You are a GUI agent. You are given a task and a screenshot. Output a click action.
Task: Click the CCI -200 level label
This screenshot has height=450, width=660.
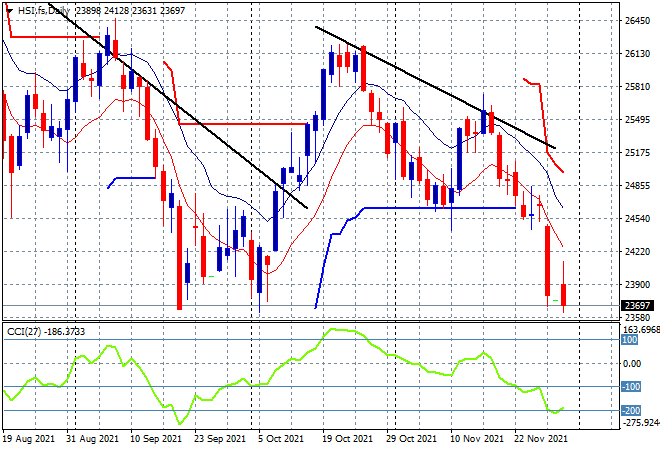631,410
